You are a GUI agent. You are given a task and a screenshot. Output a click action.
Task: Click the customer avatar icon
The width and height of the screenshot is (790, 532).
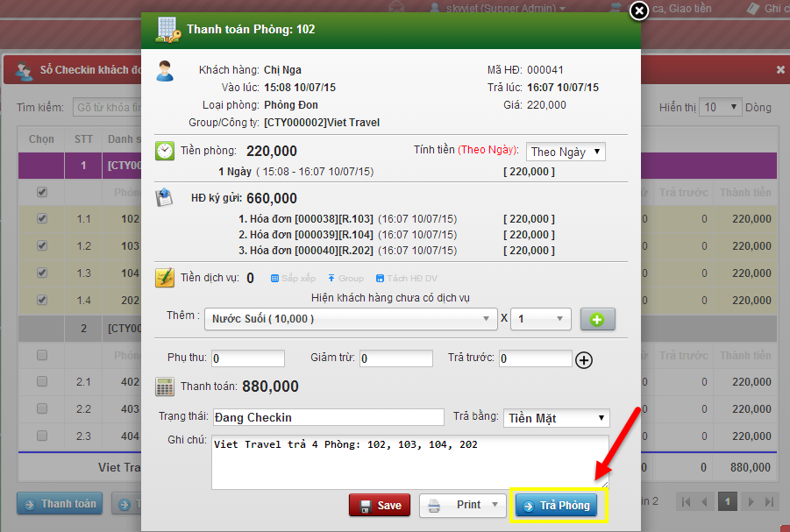click(165, 71)
